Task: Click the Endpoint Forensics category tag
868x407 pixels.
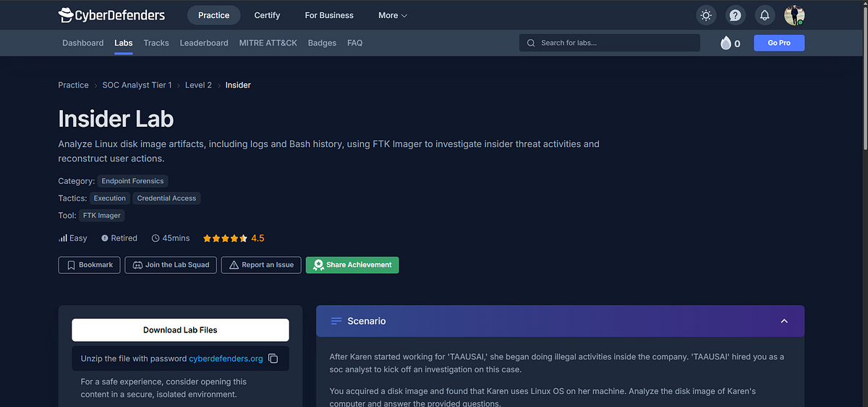Action: (133, 181)
